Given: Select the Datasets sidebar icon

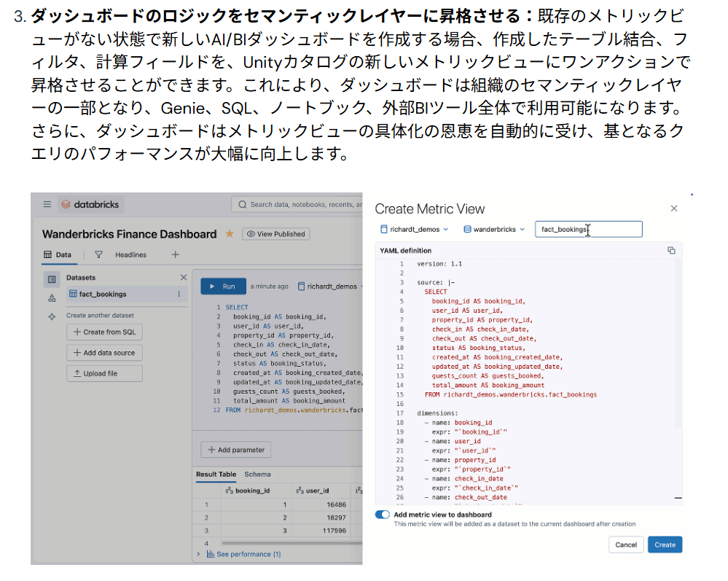Looking at the screenshot, I should 52,279.
